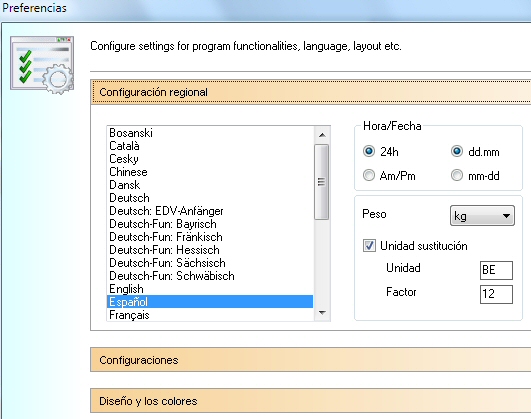The width and height of the screenshot is (531, 419).
Task: Select Français in the language list
Action: (210, 315)
